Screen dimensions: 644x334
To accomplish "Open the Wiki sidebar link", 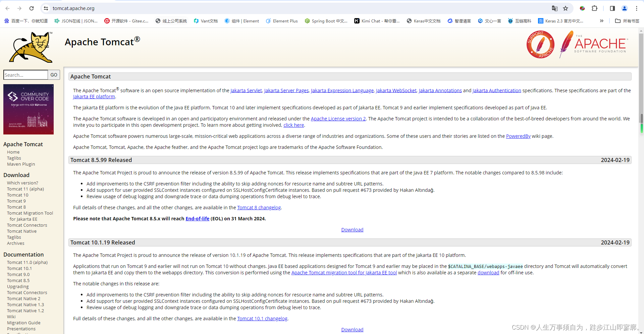I will pyautogui.click(x=11, y=317).
